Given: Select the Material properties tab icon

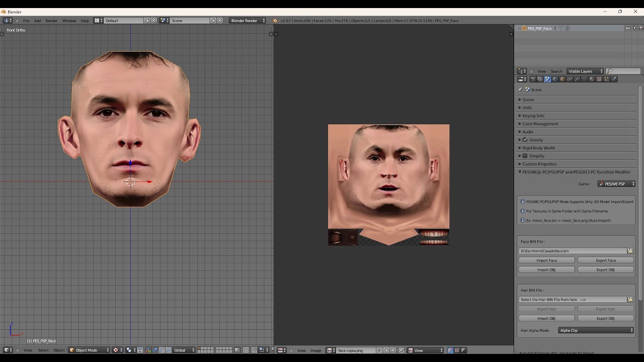Looking at the screenshot, I should point(592,79).
